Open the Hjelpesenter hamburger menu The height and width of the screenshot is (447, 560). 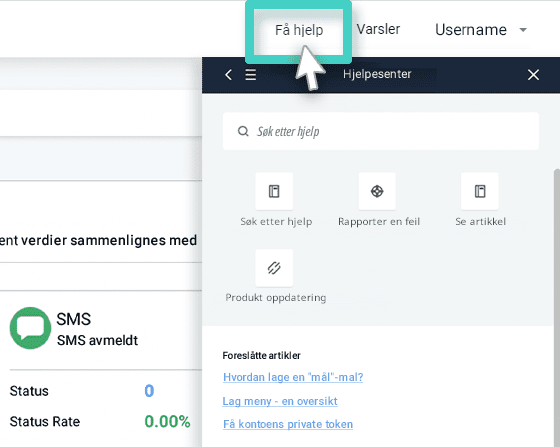[x=251, y=75]
